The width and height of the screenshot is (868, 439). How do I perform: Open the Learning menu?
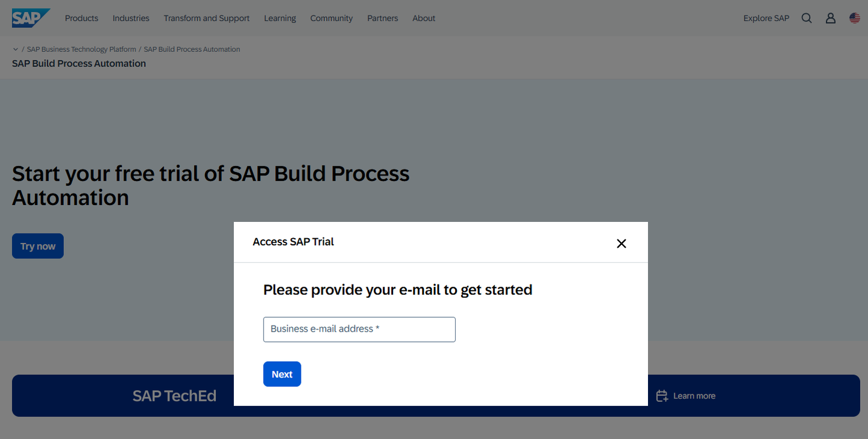click(280, 18)
